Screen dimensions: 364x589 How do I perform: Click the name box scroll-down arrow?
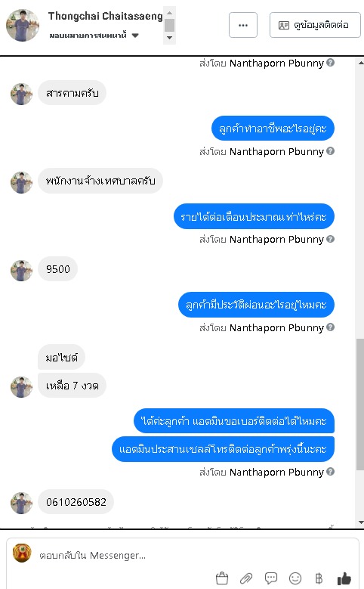click(170, 38)
